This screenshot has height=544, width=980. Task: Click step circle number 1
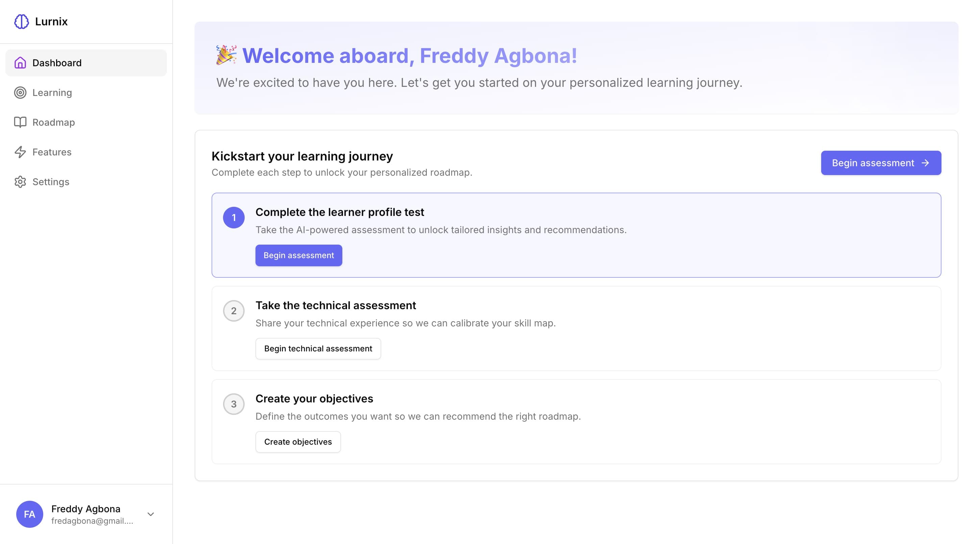coord(234,217)
